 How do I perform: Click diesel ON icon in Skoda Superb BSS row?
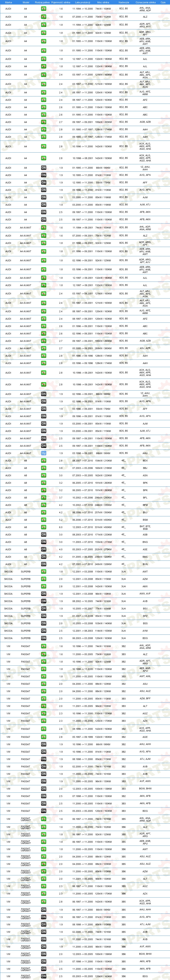[44, 624]
